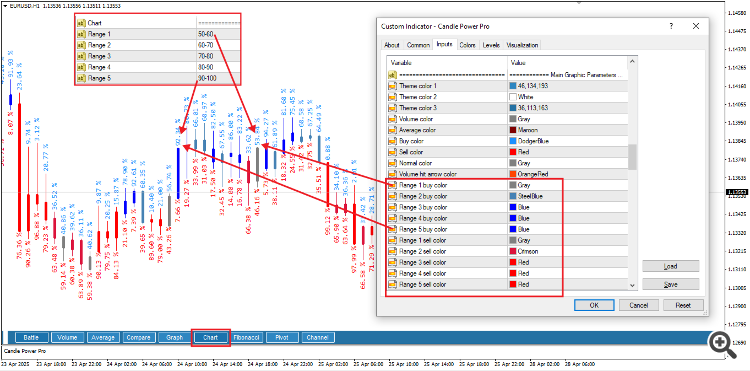The image size is (750, 371).
Task: Switch to the Levels tab
Action: 491,45
